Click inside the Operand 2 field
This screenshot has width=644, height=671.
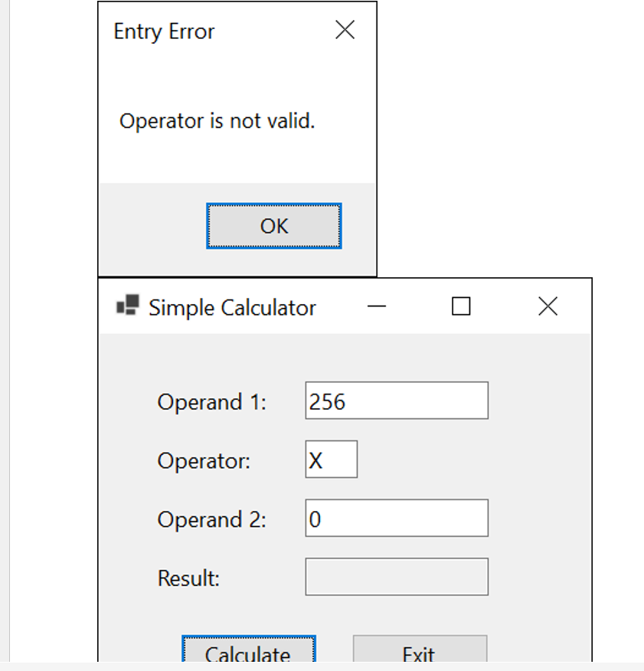click(x=396, y=517)
